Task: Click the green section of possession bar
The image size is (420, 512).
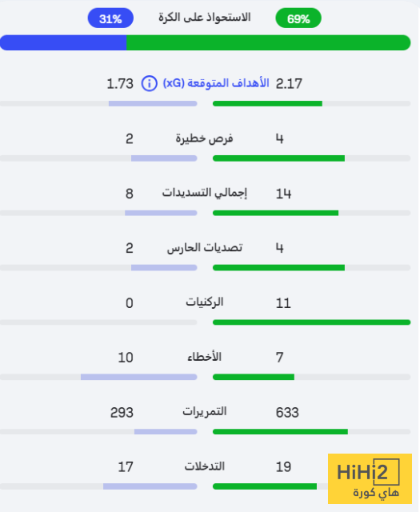Action: 269,42
